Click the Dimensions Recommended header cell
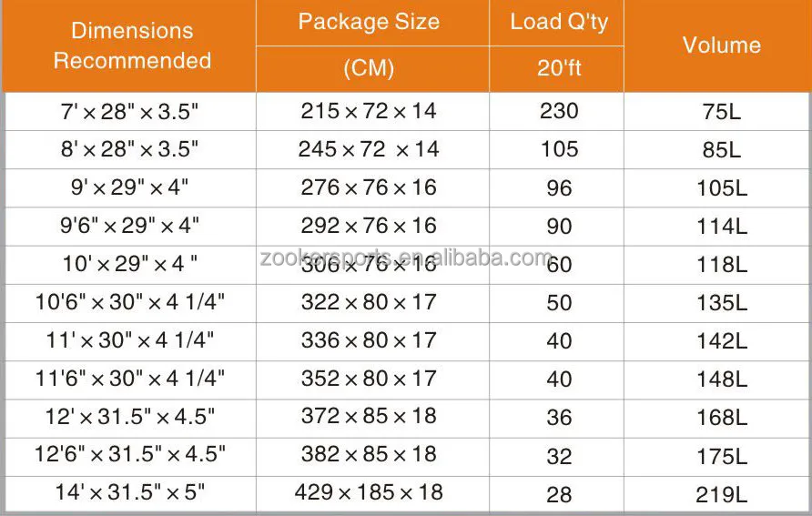812x516 pixels. point(131,46)
